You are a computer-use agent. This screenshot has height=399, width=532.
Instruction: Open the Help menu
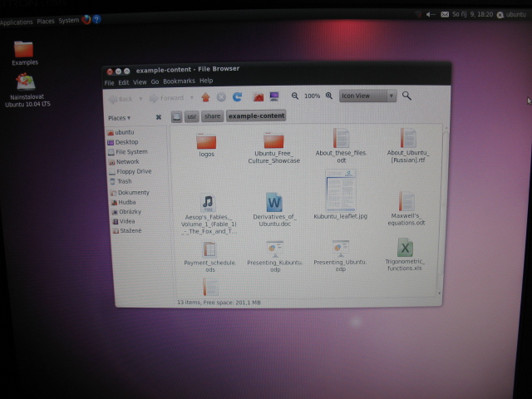click(x=206, y=81)
